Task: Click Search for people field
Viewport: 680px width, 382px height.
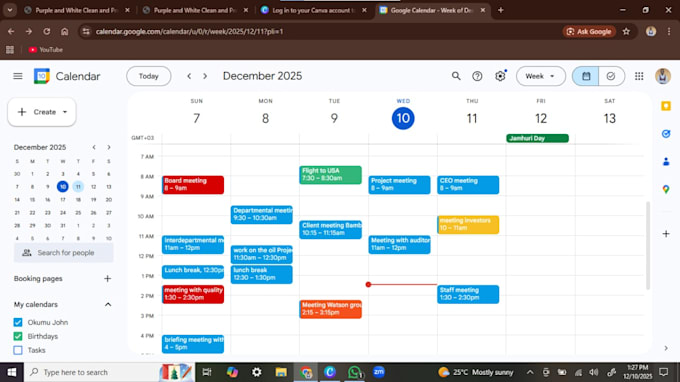Action: [x=64, y=253]
